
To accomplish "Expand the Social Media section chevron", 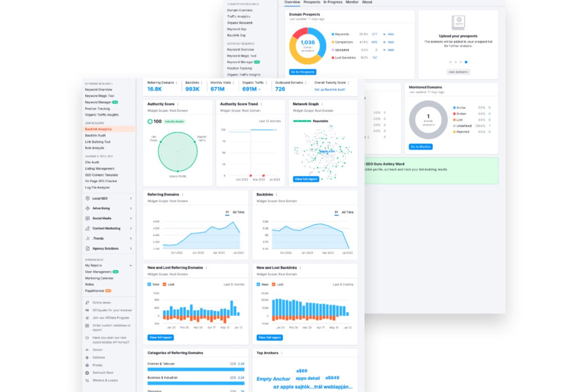I will click(130, 219).
